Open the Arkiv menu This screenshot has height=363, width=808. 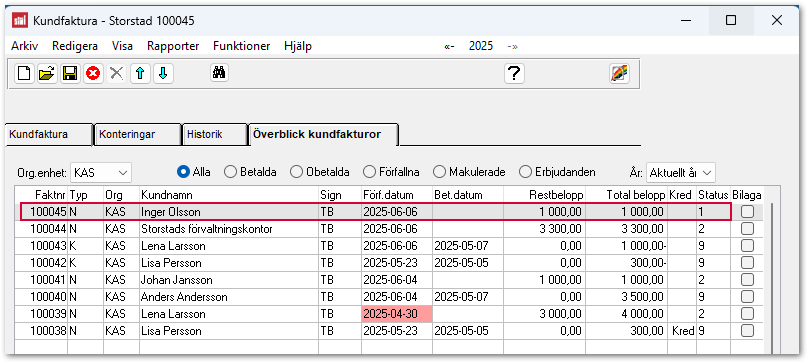24,46
